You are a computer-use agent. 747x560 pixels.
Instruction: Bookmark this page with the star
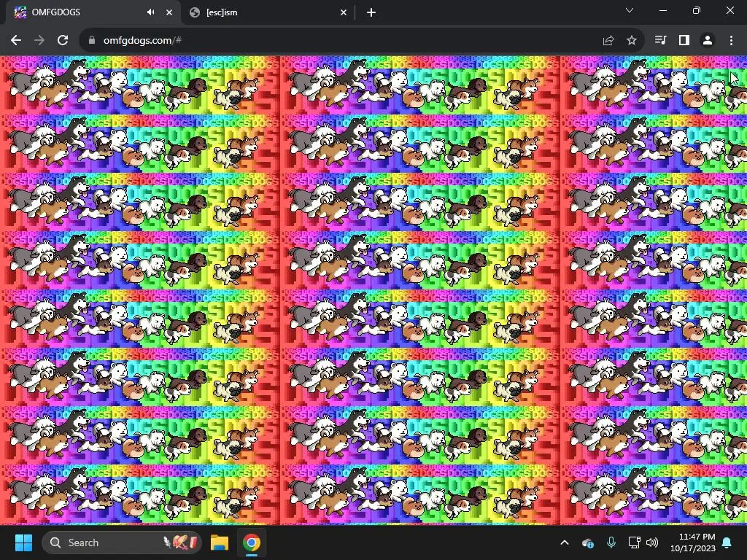[632, 41]
